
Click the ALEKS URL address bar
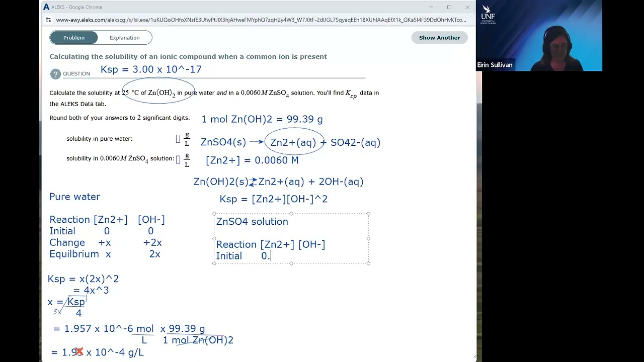[x=261, y=20]
